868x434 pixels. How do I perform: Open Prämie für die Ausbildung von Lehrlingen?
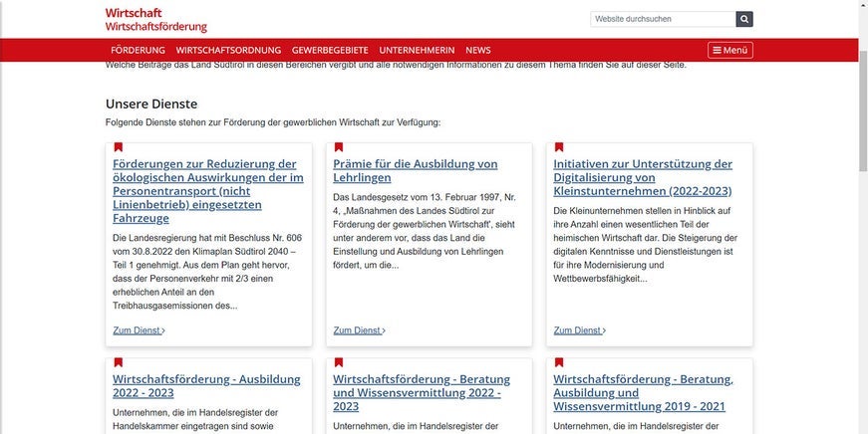pyautogui.click(x=416, y=170)
